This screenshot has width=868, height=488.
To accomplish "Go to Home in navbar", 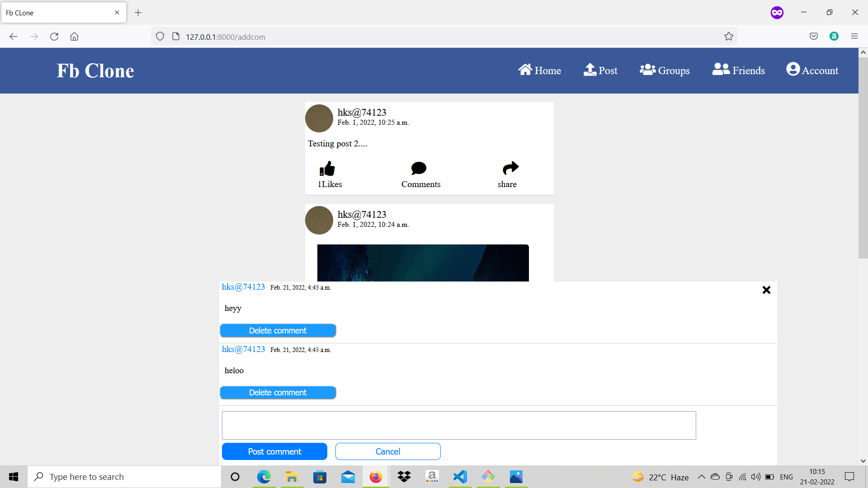I will (539, 70).
